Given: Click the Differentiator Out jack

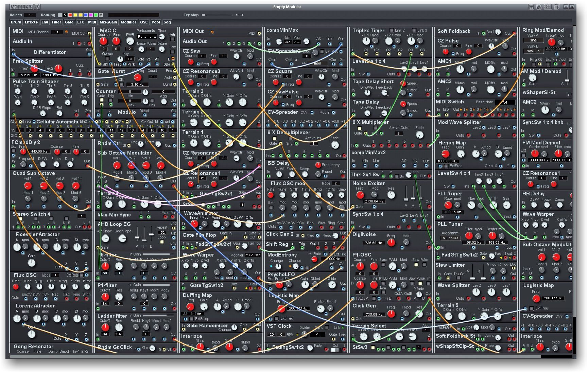Looking at the screenshot, I should [89, 54].
